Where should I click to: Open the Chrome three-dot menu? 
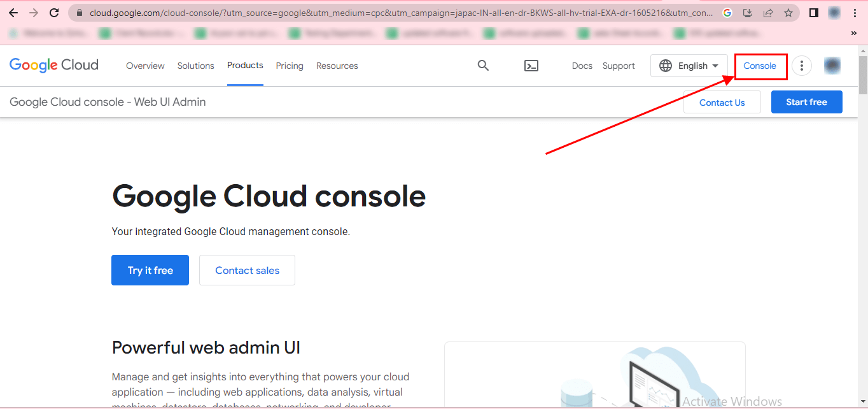point(855,13)
